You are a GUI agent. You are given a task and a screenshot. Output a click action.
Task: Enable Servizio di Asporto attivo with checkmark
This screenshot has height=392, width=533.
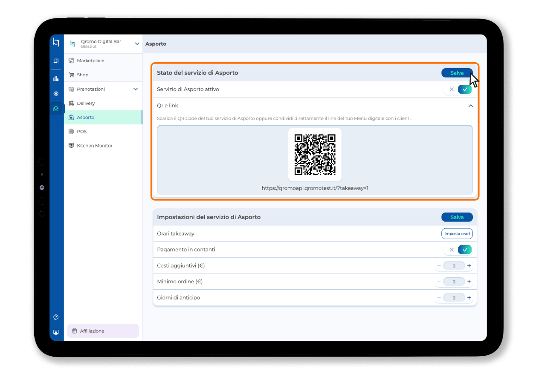click(465, 89)
